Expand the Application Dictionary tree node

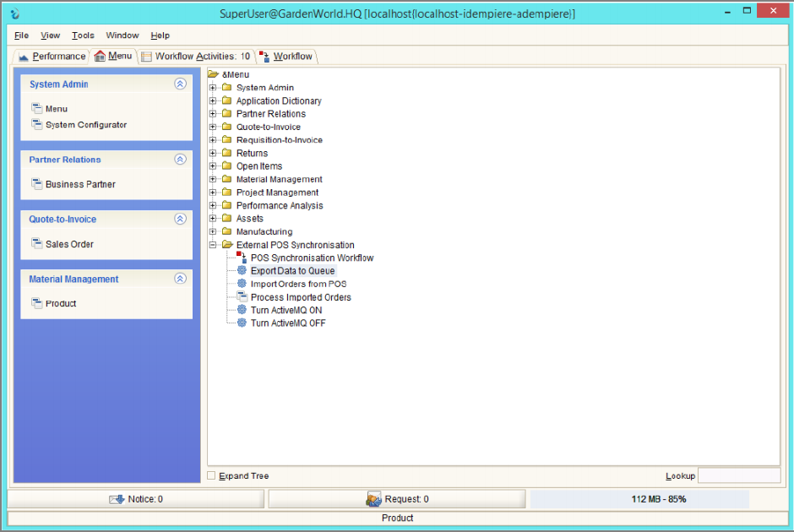pos(213,100)
